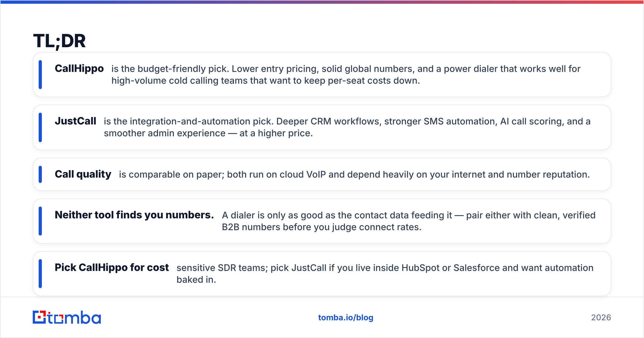Click the TL;DR heading
The width and height of the screenshot is (644, 338).
(x=59, y=41)
